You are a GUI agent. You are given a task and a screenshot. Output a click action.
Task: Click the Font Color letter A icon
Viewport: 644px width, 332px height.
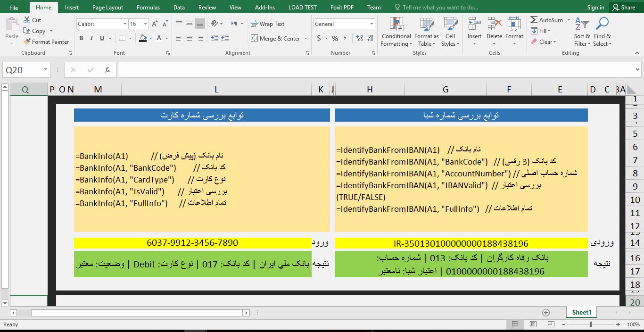click(x=158, y=38)
